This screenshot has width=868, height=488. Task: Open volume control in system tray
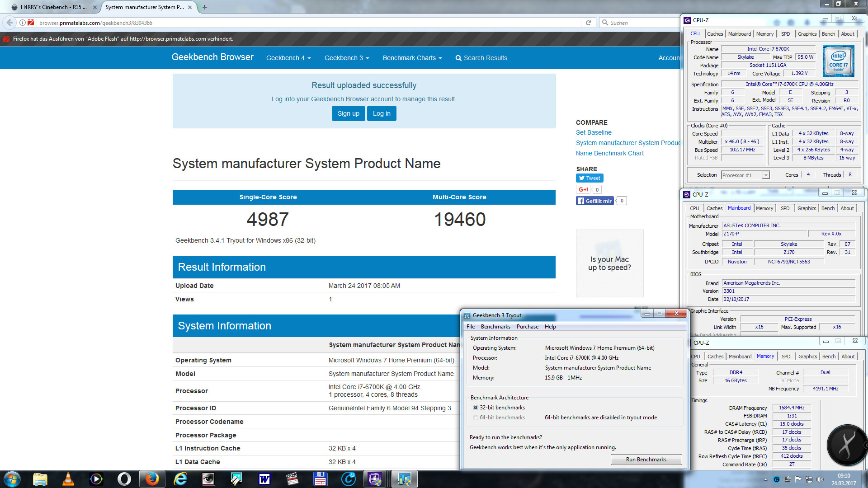click(820, 479)
